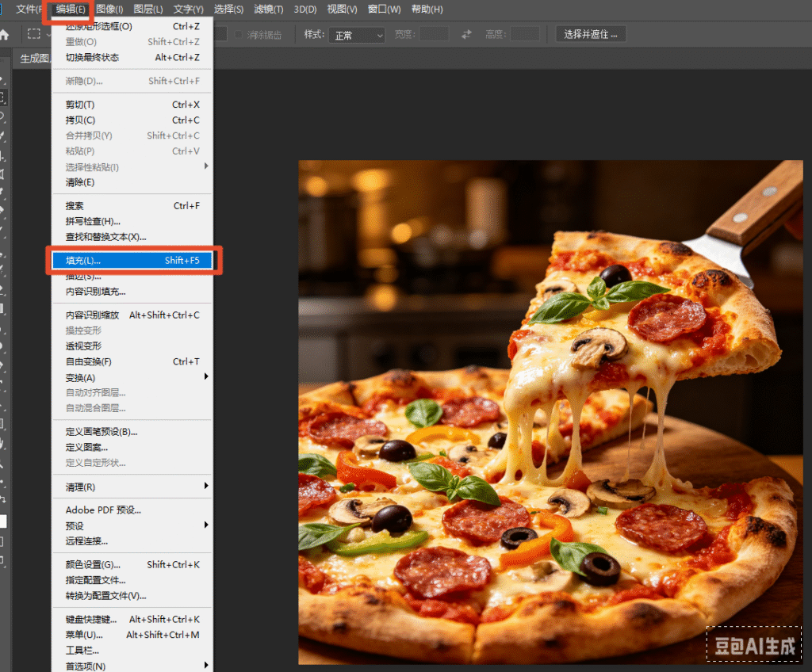Open 颜色设置(G)... menu entry

click(132, 564)
